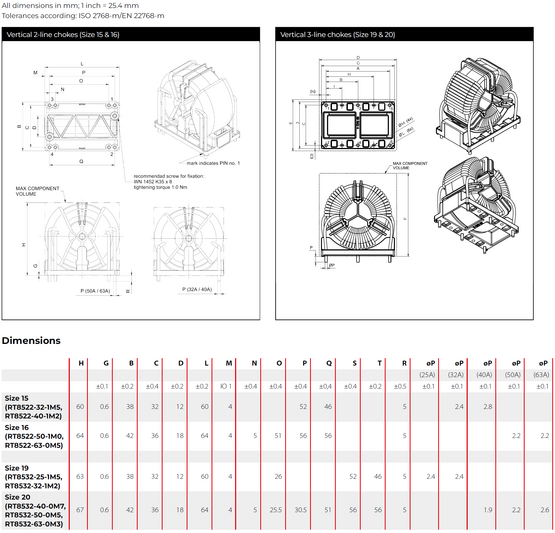Click the 3-line choke footprint top-view drawing
Screen dimensions: 555x533
(x=357, y=125)
